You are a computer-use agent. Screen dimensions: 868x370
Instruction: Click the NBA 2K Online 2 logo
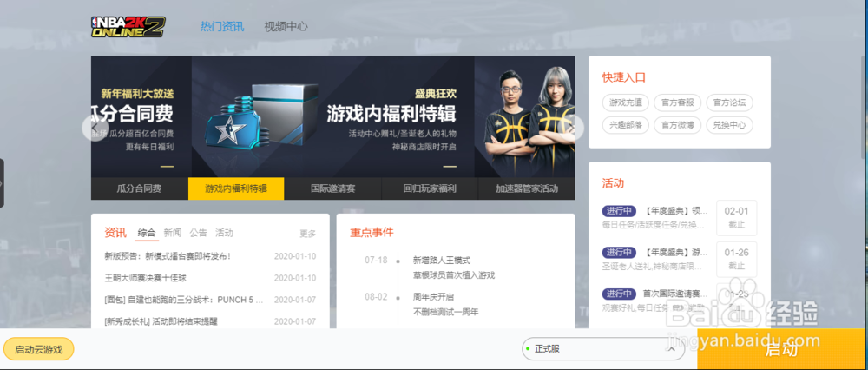(x=128, y=27)
